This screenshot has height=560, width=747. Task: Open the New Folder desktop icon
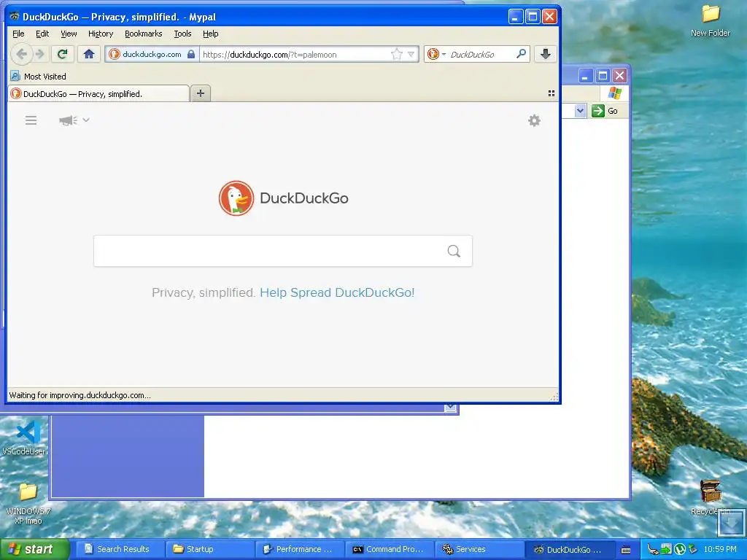pyautogui.click(x=711, y=20)
